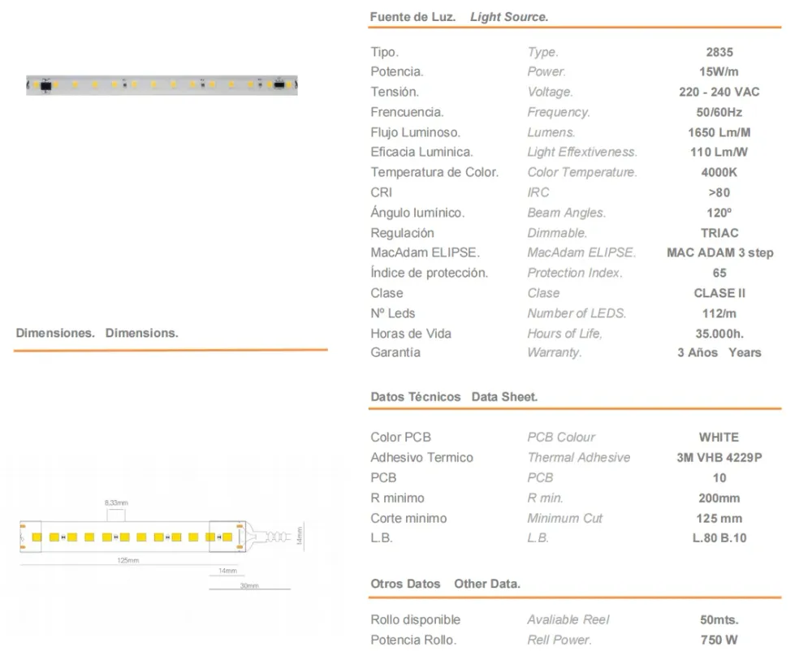This screenshot has width=812, height=651.
Task: Select the 'Tensión.' label
Action: pyautogui.click(x=395, y=92)
